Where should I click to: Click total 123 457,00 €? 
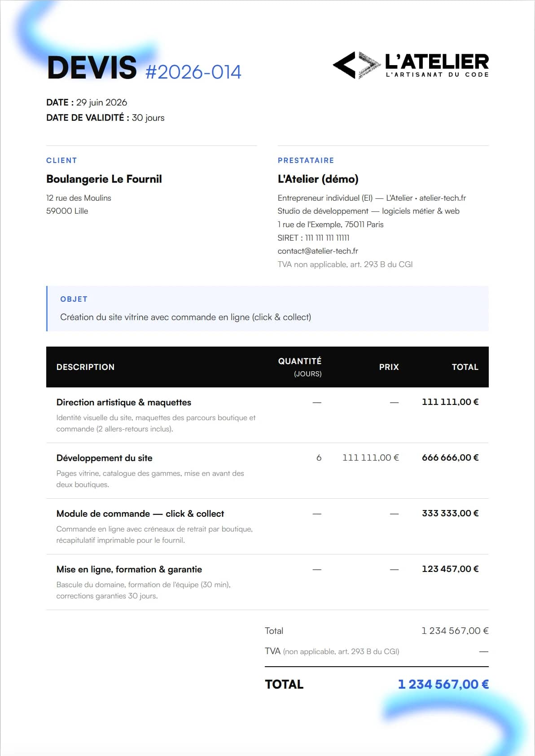[x=450, y=569]
